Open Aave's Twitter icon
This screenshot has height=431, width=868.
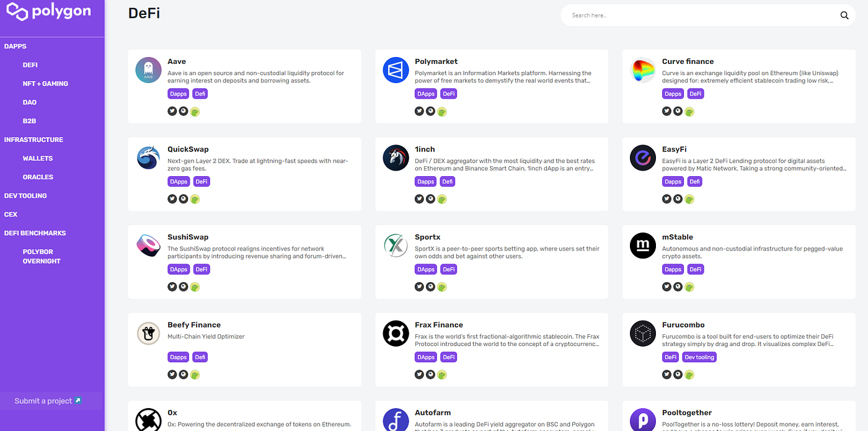point(172,111)
